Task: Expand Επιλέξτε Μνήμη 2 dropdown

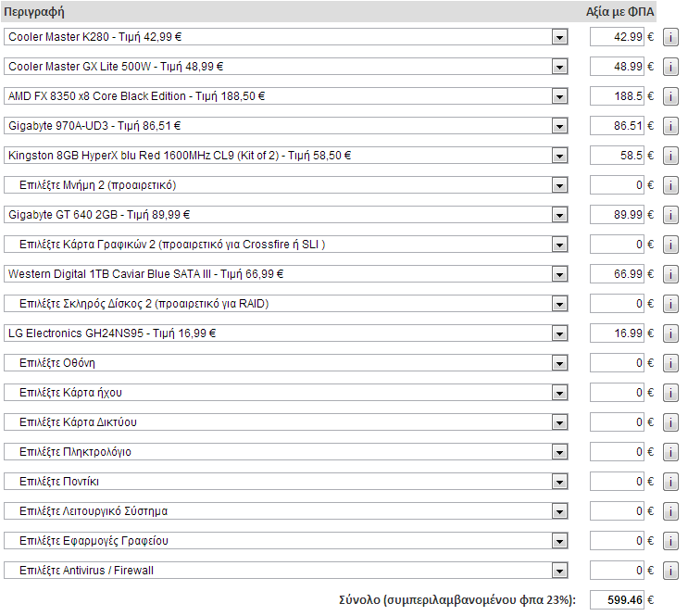Action: (285, 185)
